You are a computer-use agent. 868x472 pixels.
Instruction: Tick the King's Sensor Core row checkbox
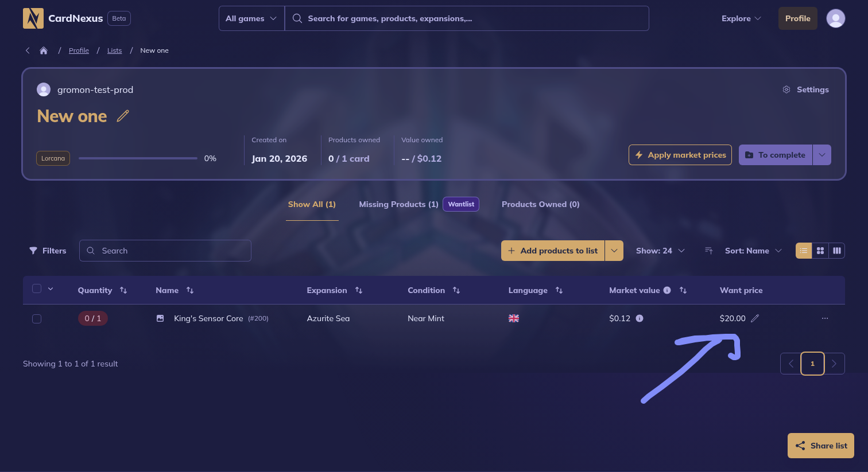[37, 318]
